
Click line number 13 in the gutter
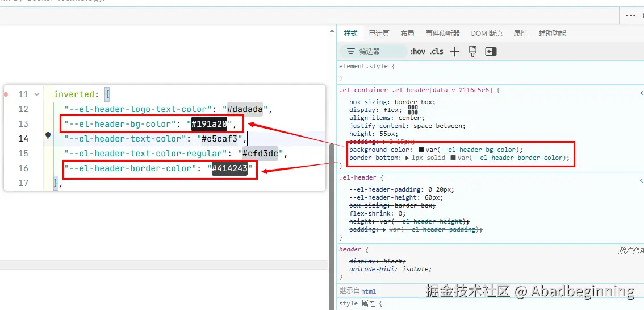coord(23,124)
